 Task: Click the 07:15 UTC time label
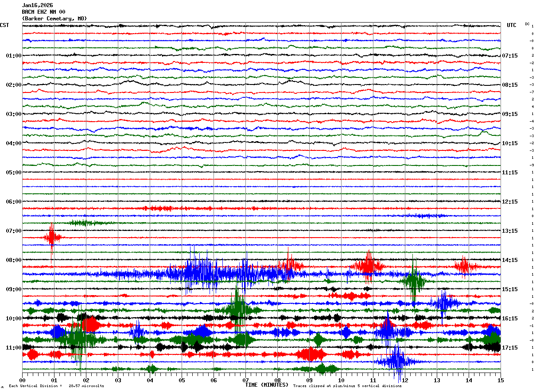[510, 56]
